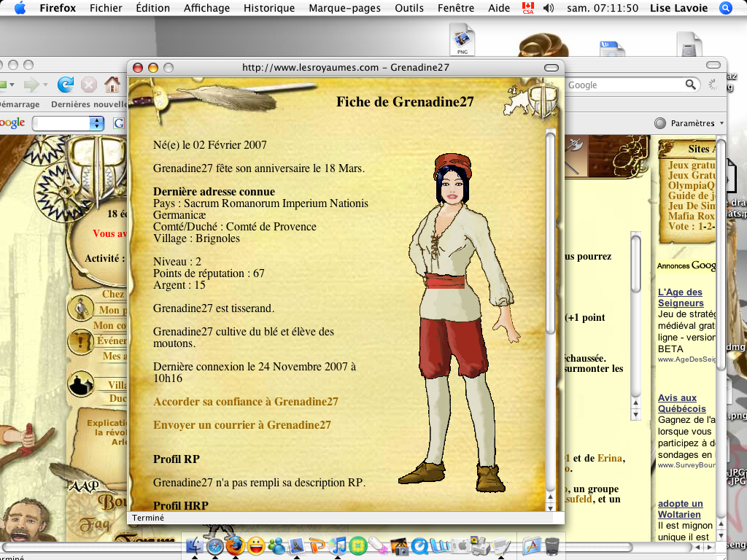This screenshot has height=560, width=747.
Task: Open the Back history dropdown arrow
Action: (x=12, y=85)
